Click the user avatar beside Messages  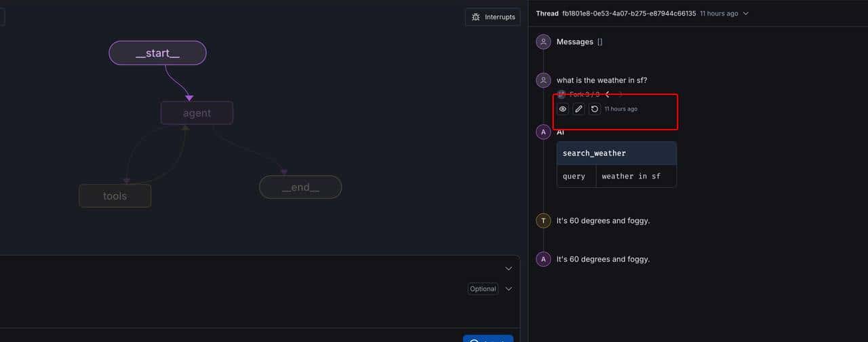click(x=543, y=42)
